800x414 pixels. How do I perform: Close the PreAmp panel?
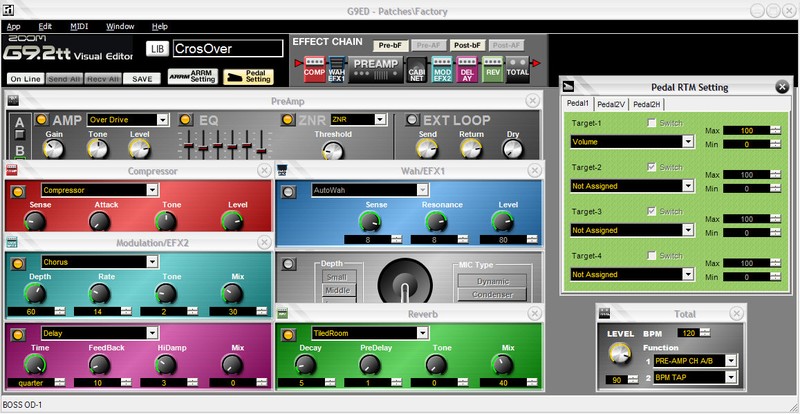pos(532,101)
